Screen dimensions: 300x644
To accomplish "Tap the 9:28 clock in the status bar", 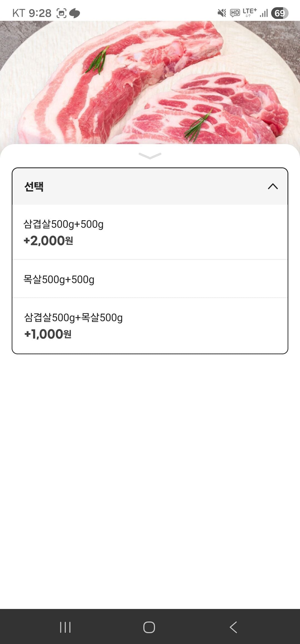I will point(40,13).
